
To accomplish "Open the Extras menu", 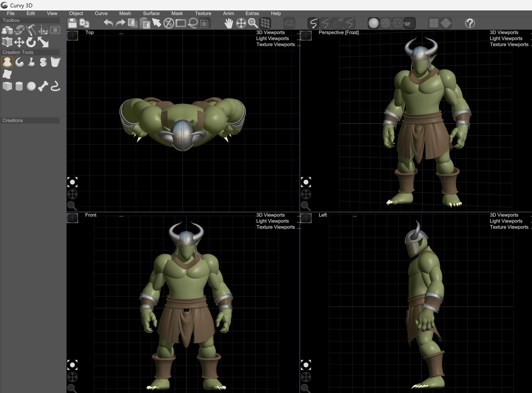I will tap(252, 13).
